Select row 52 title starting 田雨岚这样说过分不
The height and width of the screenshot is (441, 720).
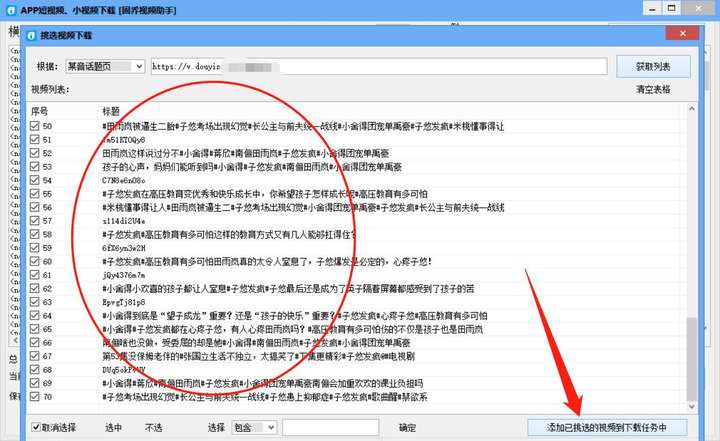click(x=246, y=153)
